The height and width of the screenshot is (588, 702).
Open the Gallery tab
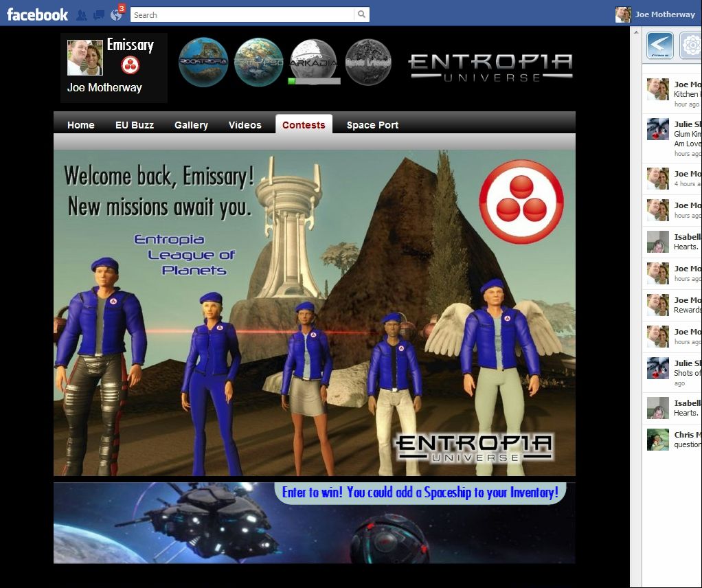pyautogui.click(x=191, y=125)
